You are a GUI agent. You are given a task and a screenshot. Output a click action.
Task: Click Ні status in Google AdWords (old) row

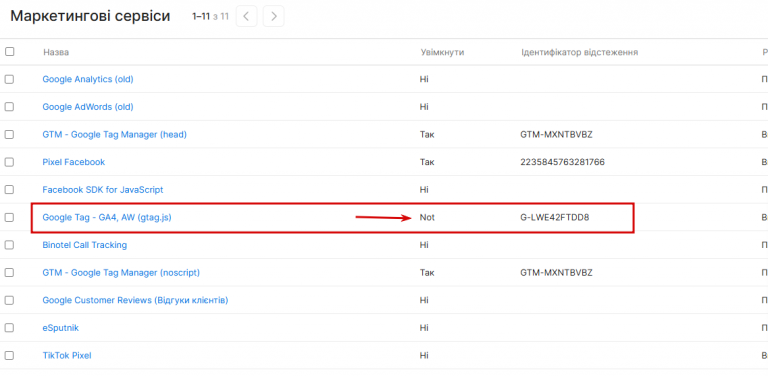424,107
